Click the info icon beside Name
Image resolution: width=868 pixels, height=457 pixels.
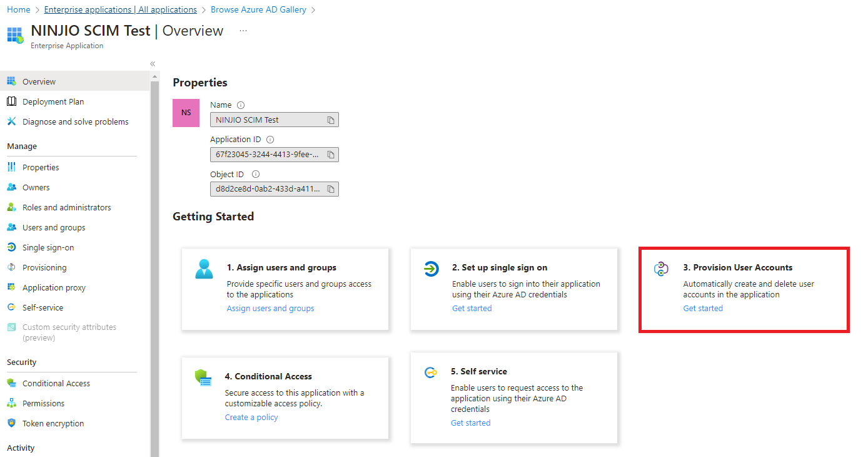click(x=241, y=105)
